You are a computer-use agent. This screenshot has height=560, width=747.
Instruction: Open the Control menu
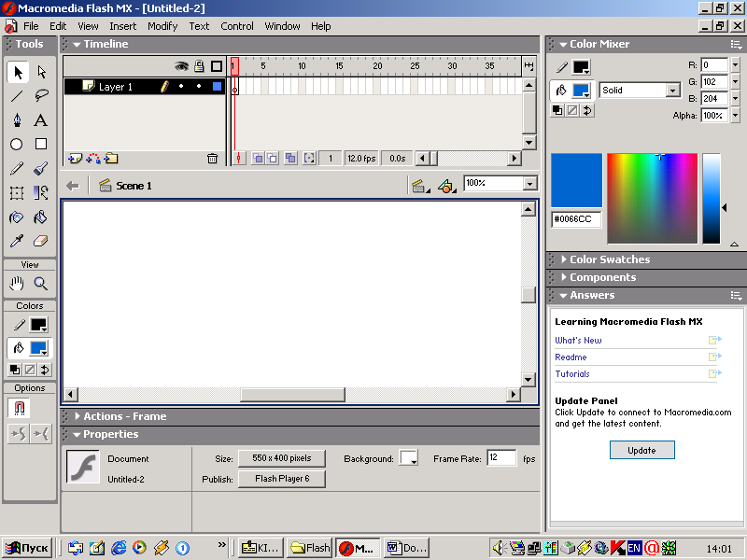tap(237, 26)
